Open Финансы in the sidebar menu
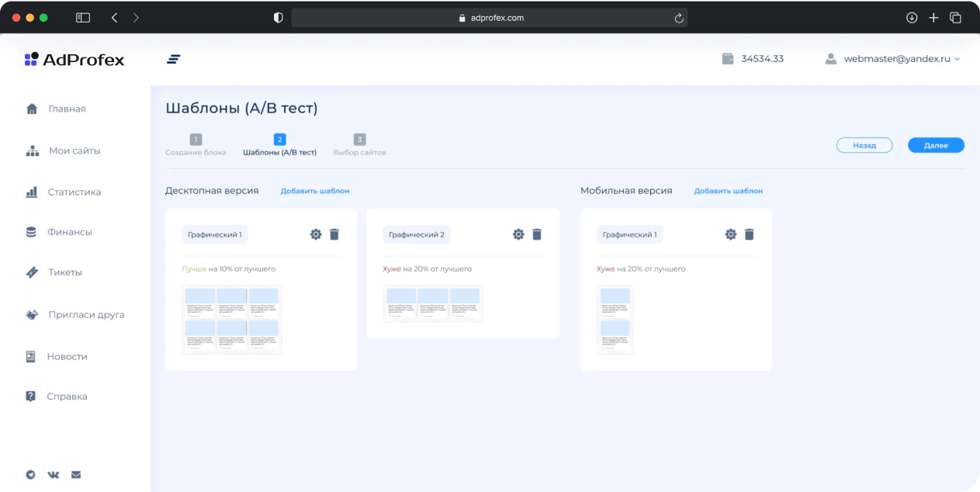Screen dimensions: 980x492 pos(69,232)
